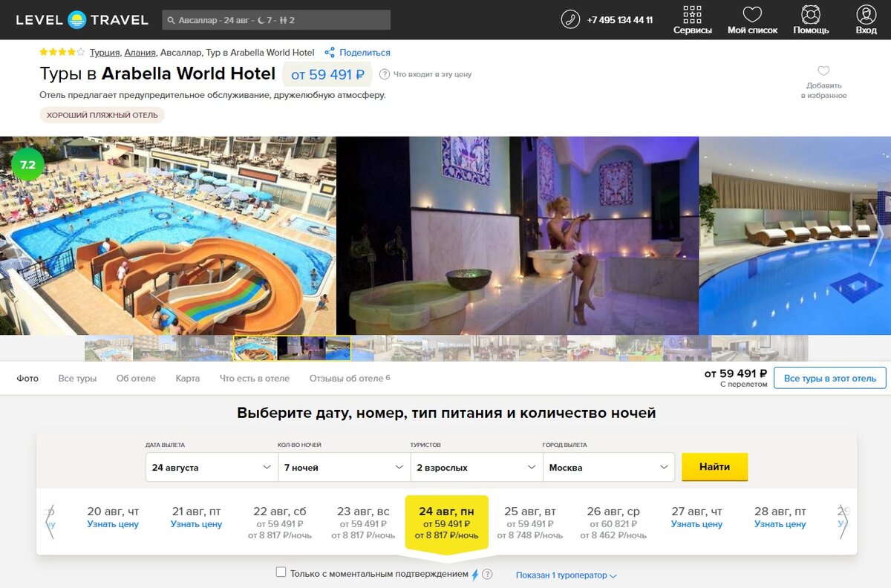This screenshot has height=588, width=891.
Task: Open the Туристов 2 взрослых dropdown
Action: pyautogui.click(x=476, y=468)
